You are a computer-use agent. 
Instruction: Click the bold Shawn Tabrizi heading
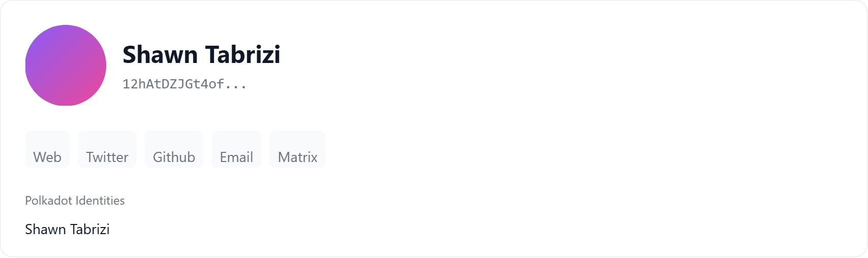[x=201, y=54]
